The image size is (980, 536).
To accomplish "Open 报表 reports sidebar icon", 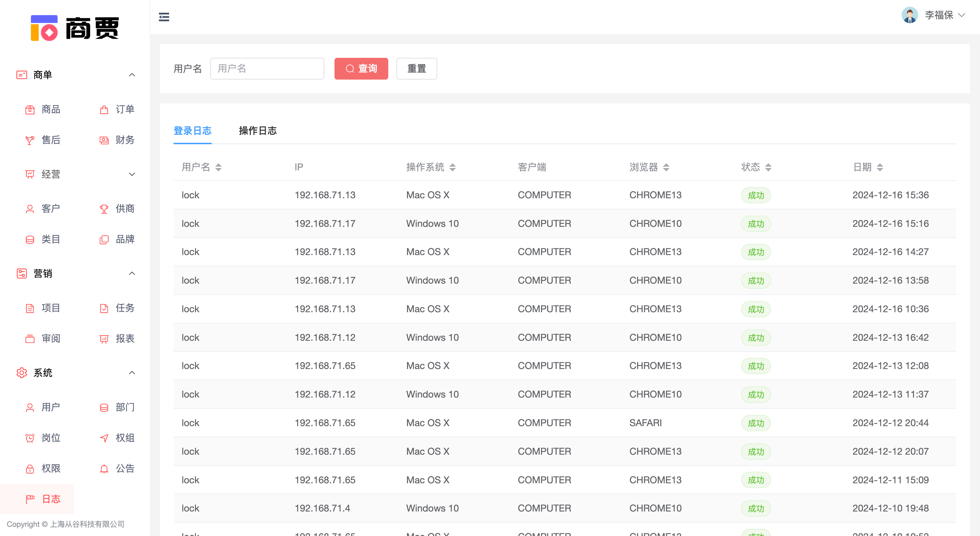I will [x=104, y=339].
